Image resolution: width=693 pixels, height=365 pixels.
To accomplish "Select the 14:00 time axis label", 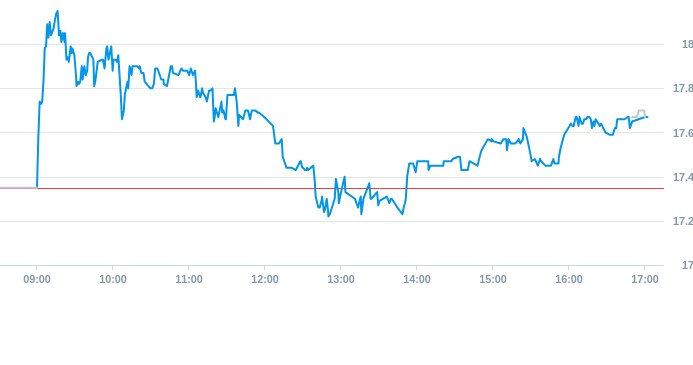I will pyautogui.click(x=417, y=280).
